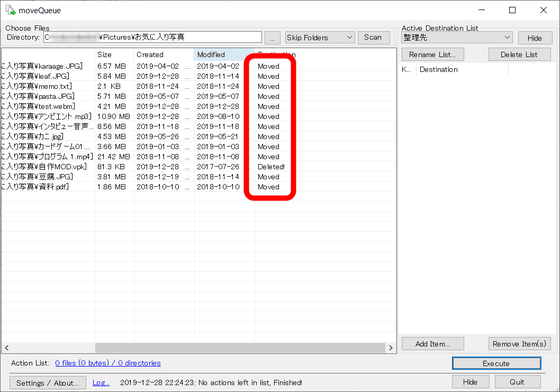
Task: Click the moveQueue app icon in title bar
Action: 10,10
